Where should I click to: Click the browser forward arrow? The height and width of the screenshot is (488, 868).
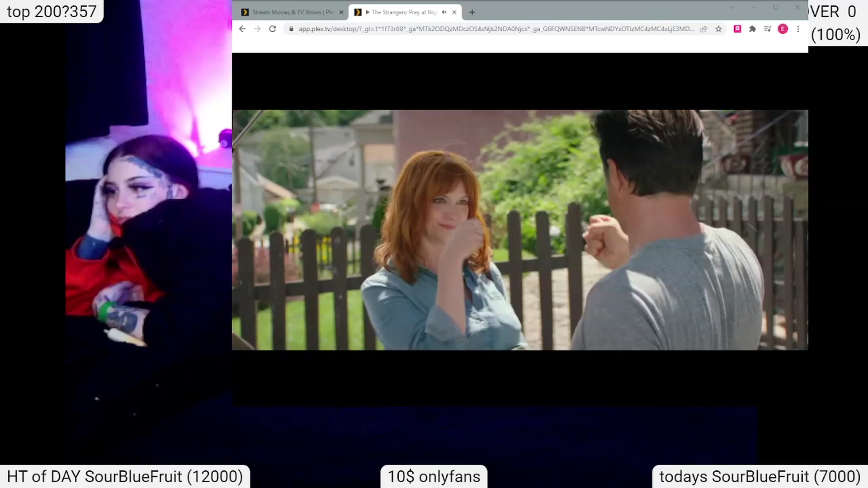click(257, 29)
